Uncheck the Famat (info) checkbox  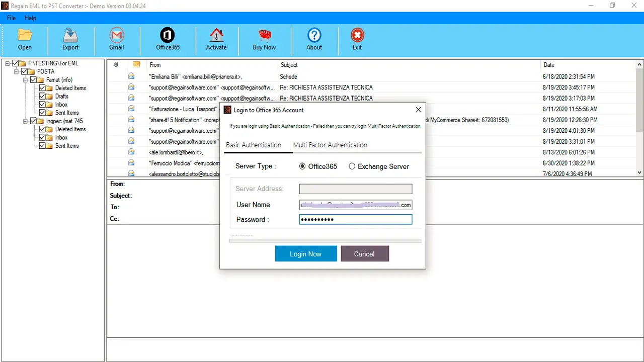[33, 80]
